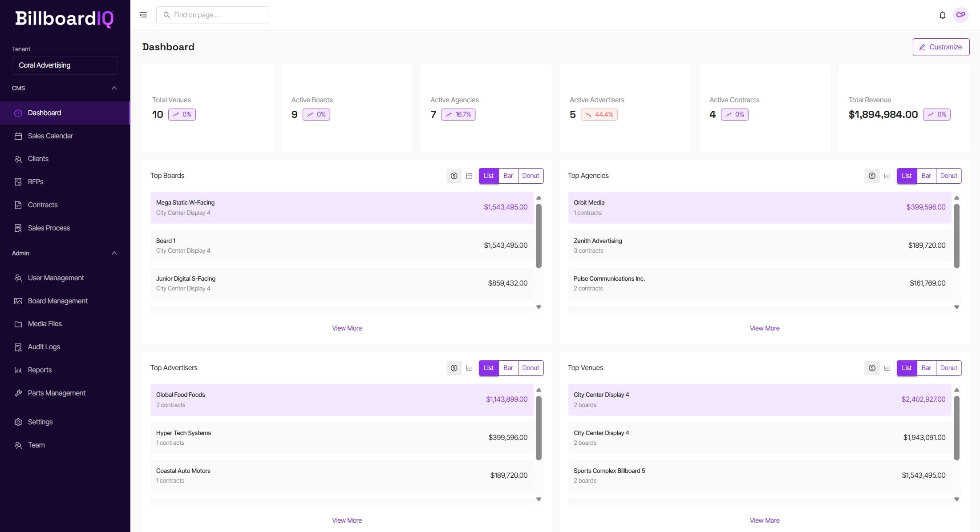Click the User Management icon

click(x=18, y=278)
